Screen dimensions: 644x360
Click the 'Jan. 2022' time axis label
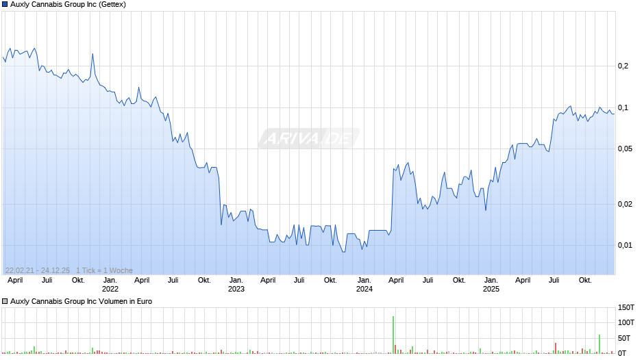(110, 285)
